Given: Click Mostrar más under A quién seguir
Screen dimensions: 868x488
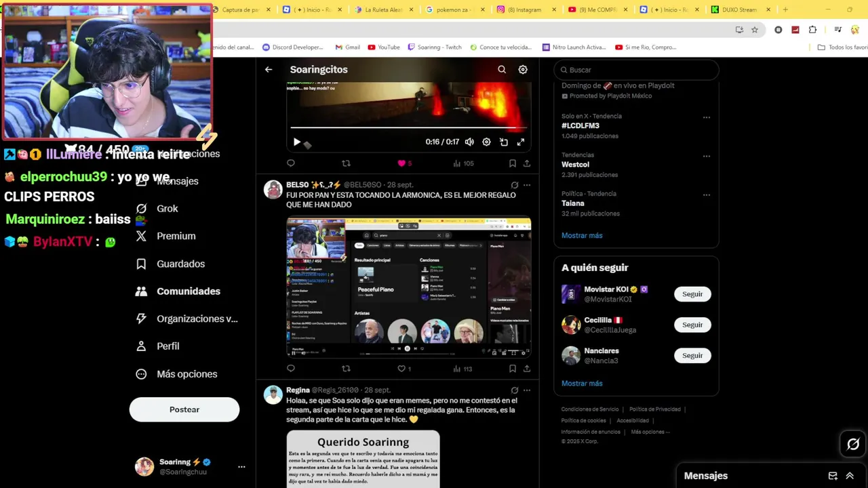Looking at the screenshot, I should tap(582, 384).
